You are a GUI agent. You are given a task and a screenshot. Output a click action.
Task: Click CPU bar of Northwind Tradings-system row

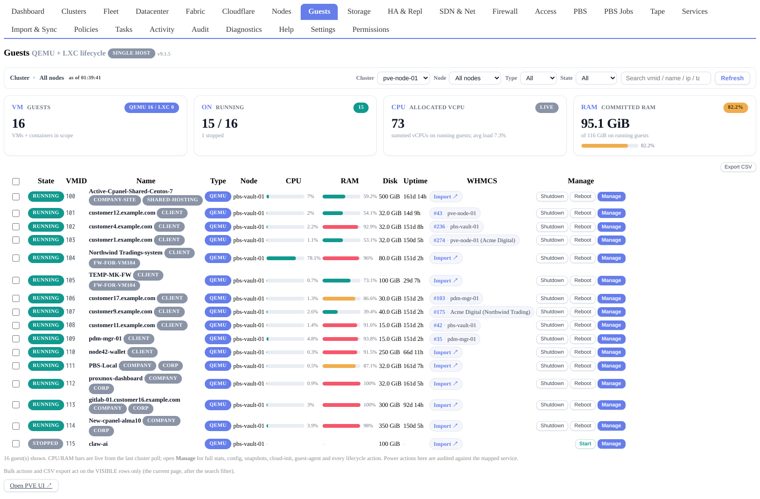285,258
